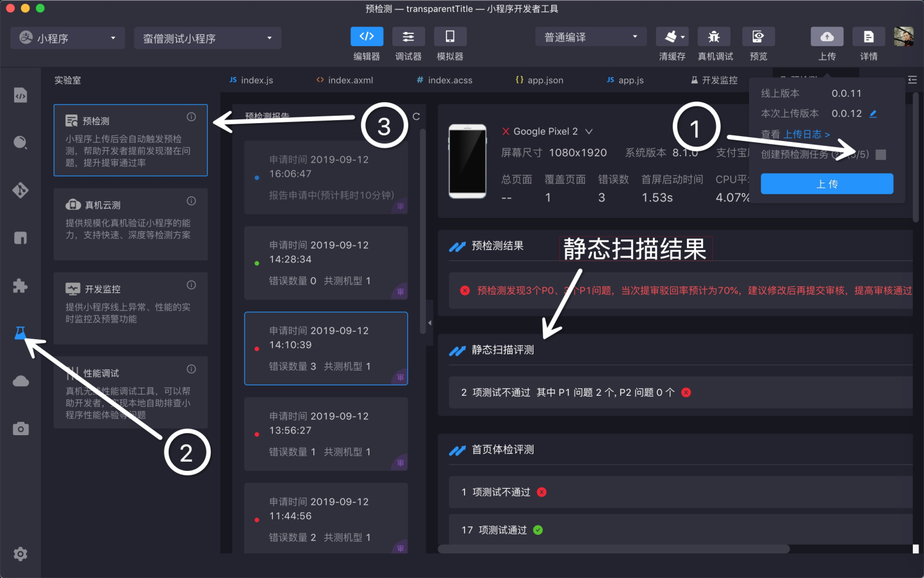The height and width of the screenshot is (578, 924).
Task: Click horizontal scrollbar under results panel
Action: [x=614, y=549]
